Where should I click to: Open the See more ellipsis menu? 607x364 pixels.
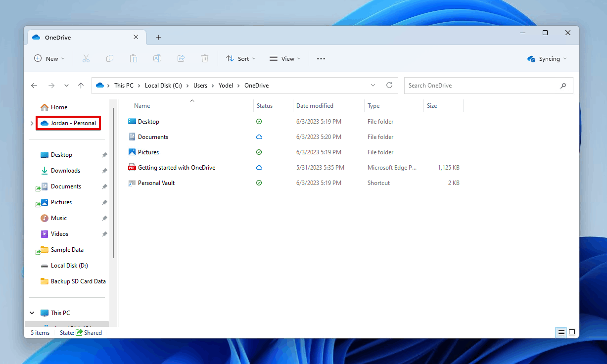coord(321,58)
